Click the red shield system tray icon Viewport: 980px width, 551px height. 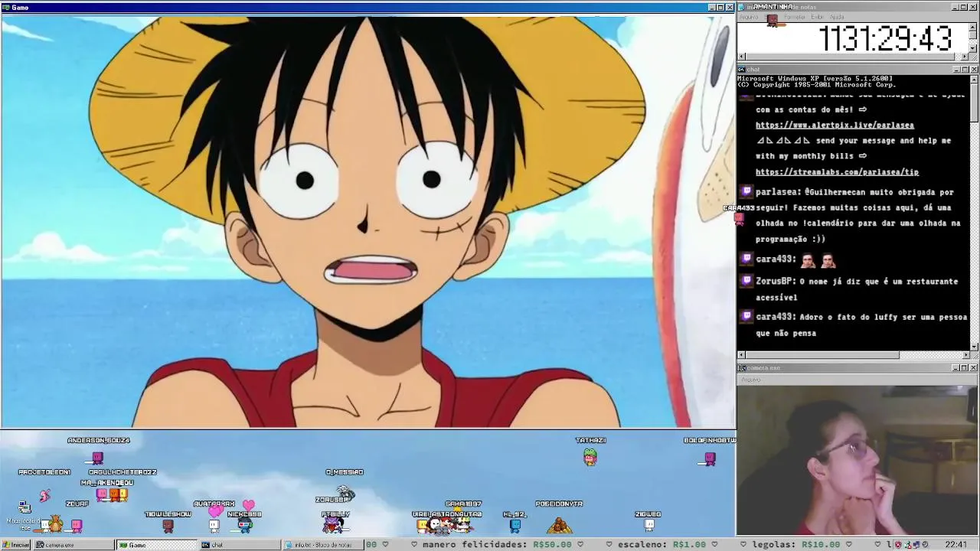coord(898,545)
